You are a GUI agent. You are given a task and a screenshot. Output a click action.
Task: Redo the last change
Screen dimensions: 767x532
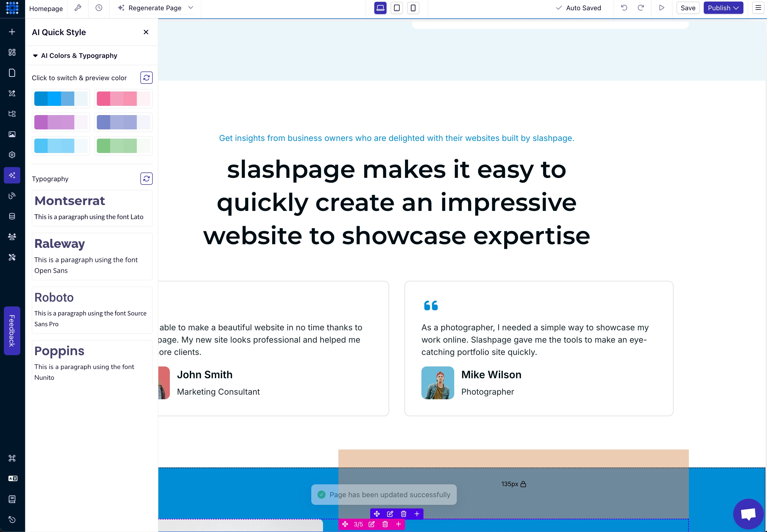coord(641,8)
